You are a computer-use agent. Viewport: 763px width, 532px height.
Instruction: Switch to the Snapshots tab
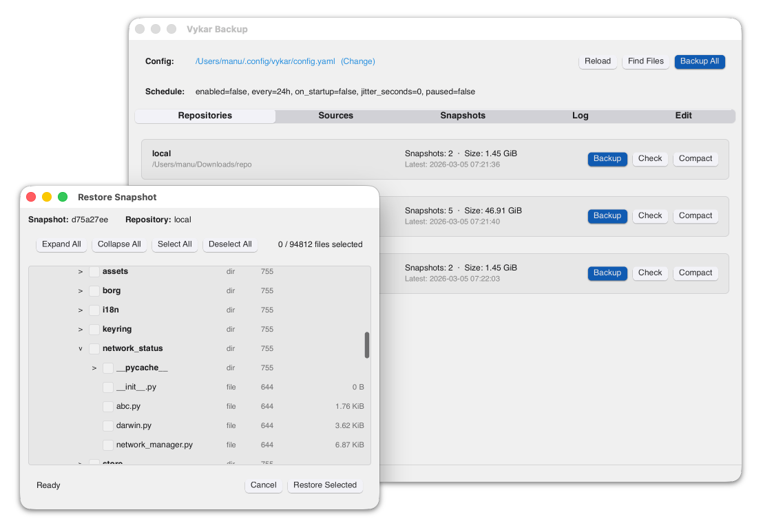point(463,116)
